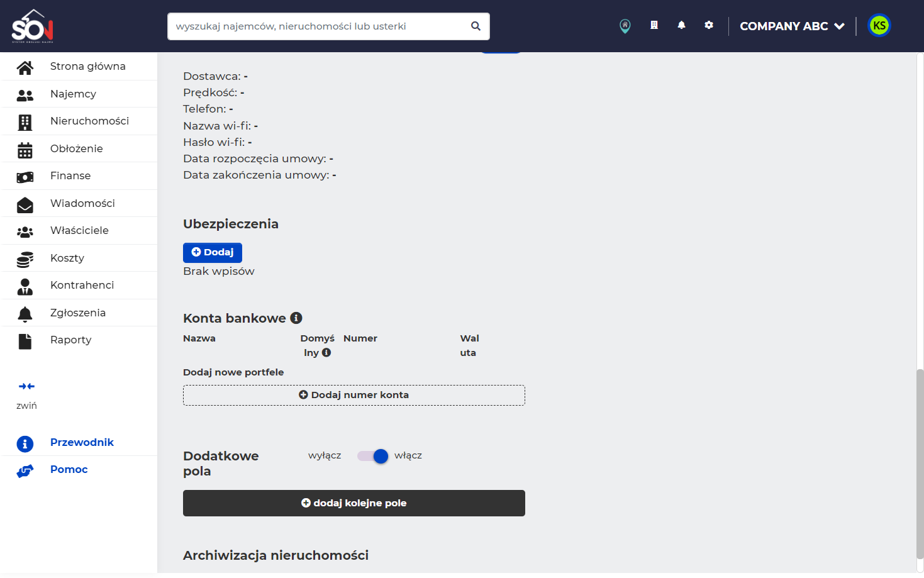Screen dimensions: 924x578
Task: Open the Przewodnik link
Action: 82,442
